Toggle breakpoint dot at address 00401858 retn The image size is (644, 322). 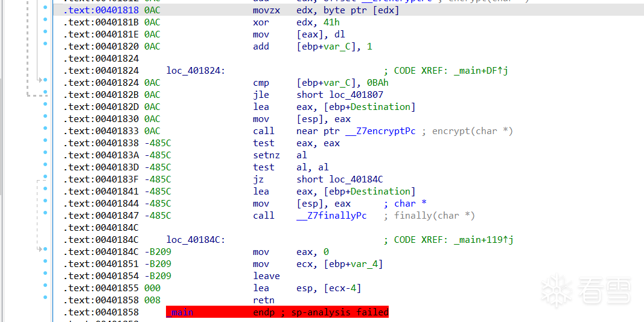pyautogui.click(x=45, y=297)
